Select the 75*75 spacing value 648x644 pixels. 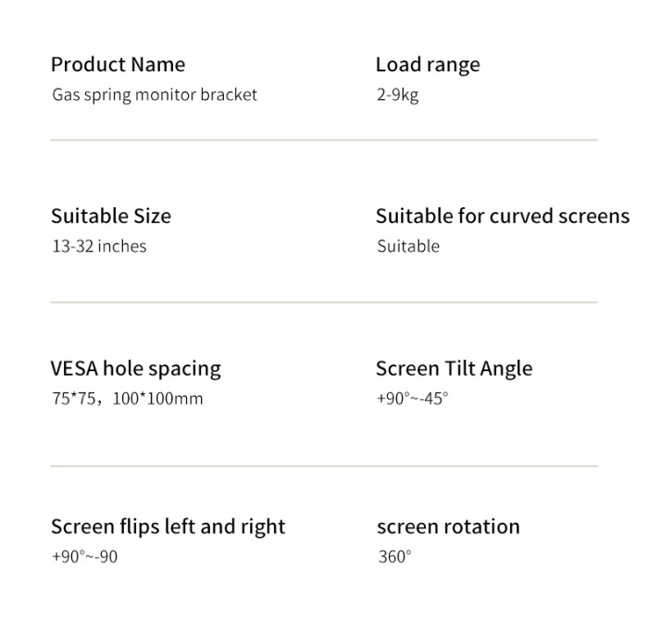[72, 399]
